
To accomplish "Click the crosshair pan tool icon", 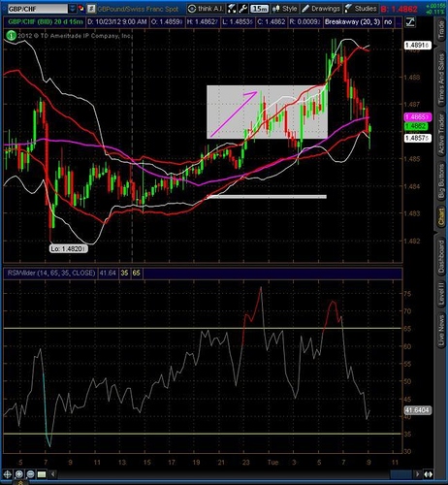I will 8,474.
